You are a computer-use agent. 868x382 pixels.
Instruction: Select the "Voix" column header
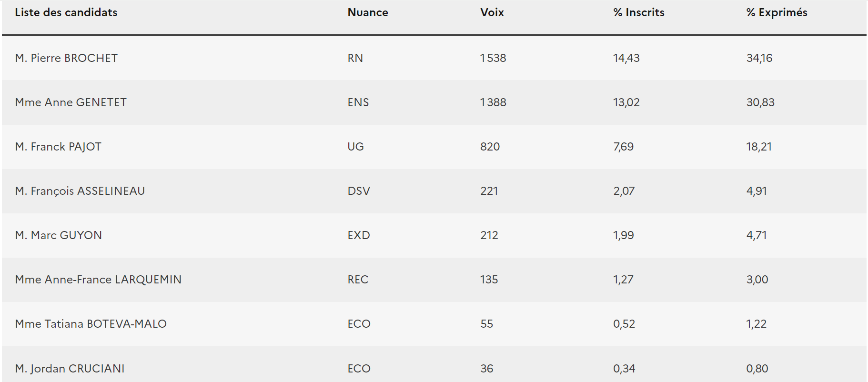[492, 13]
